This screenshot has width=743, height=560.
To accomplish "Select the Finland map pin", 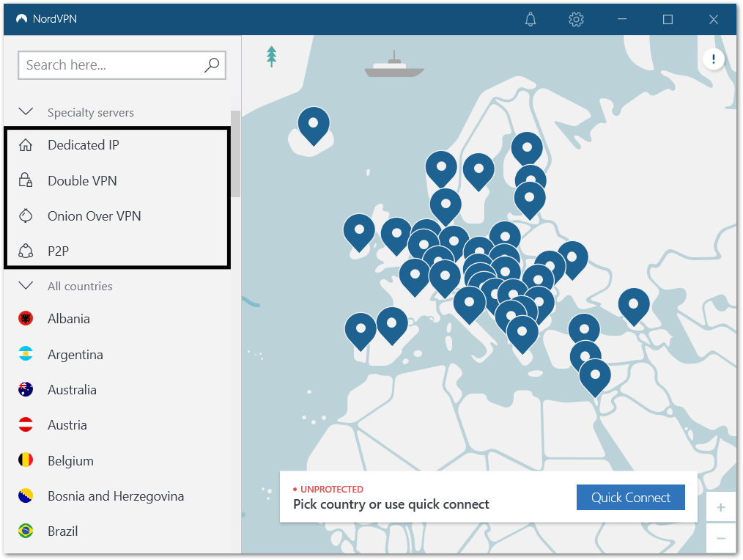I will coord(527,150).
